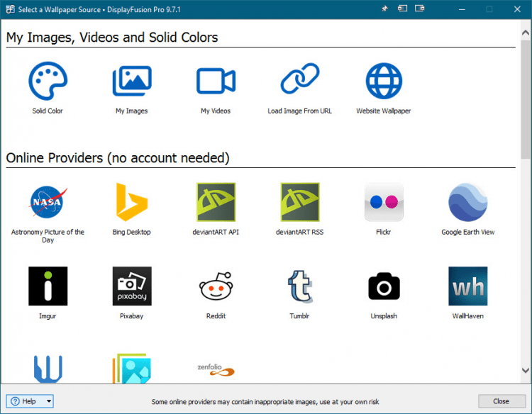Click the "Load Image From URL" label
Screen dimensions: 532x414
[x=300, y=111]
